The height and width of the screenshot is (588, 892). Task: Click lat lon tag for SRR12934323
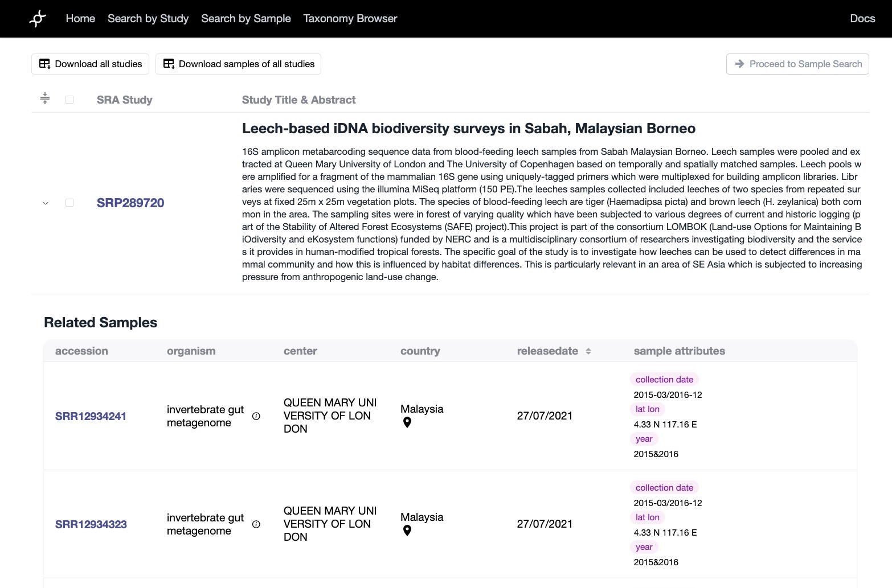click(648, 517)
